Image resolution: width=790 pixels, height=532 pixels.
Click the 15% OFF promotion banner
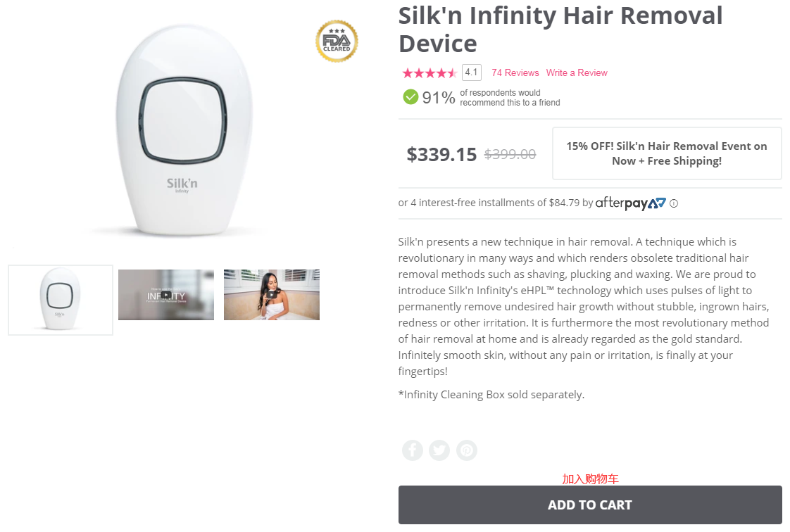pos(667,153)
